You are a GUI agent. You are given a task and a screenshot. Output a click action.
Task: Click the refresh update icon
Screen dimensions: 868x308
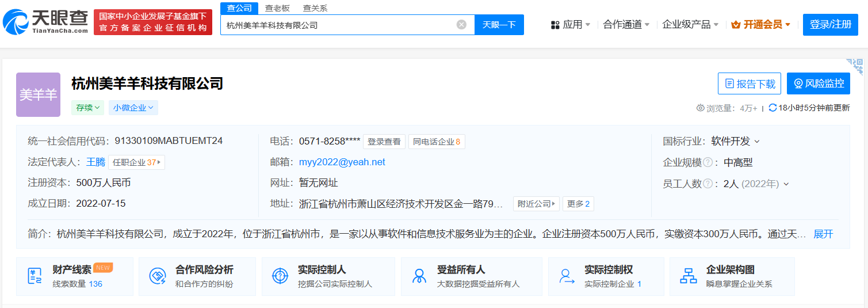tap(773, 108)
